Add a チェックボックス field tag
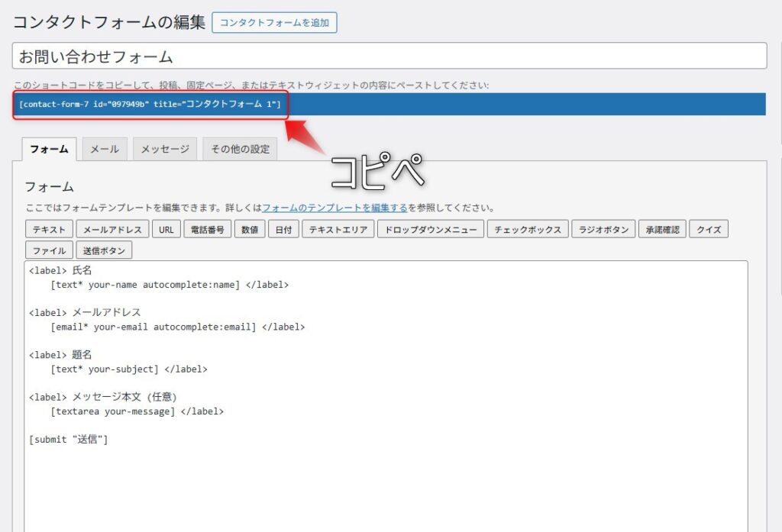Screen dimensions: 782x532 coord(527,230)
